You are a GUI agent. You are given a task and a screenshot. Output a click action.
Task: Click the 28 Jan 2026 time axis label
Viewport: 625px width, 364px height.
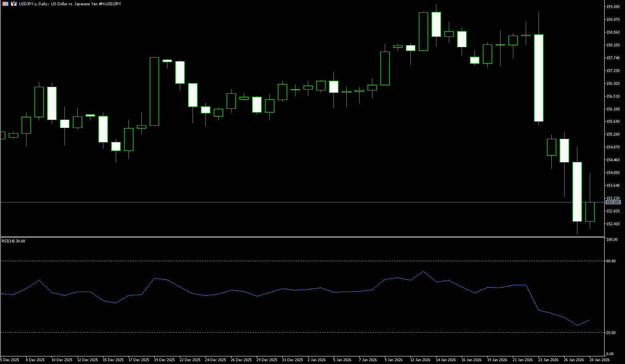point(599,360)
